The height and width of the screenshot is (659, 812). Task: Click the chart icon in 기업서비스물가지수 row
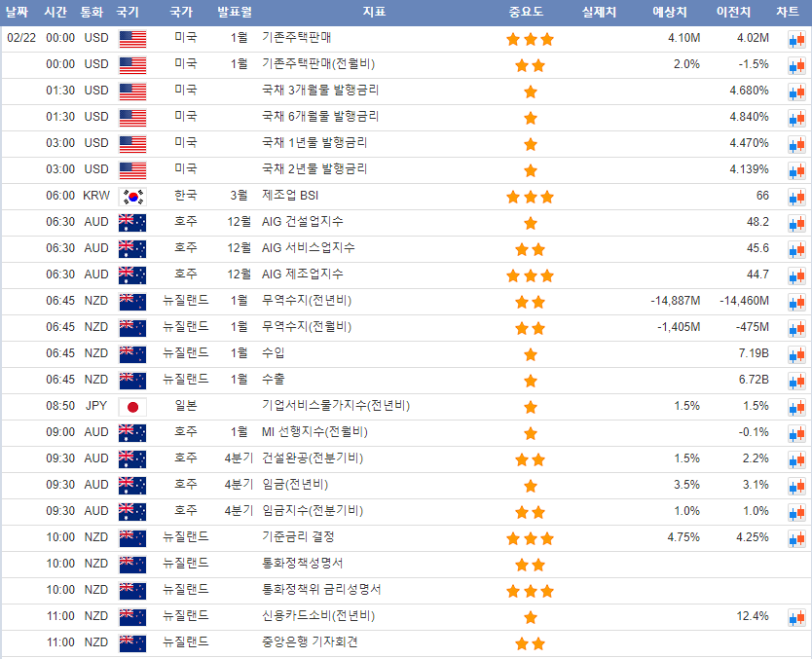click(x=795, y=407)
